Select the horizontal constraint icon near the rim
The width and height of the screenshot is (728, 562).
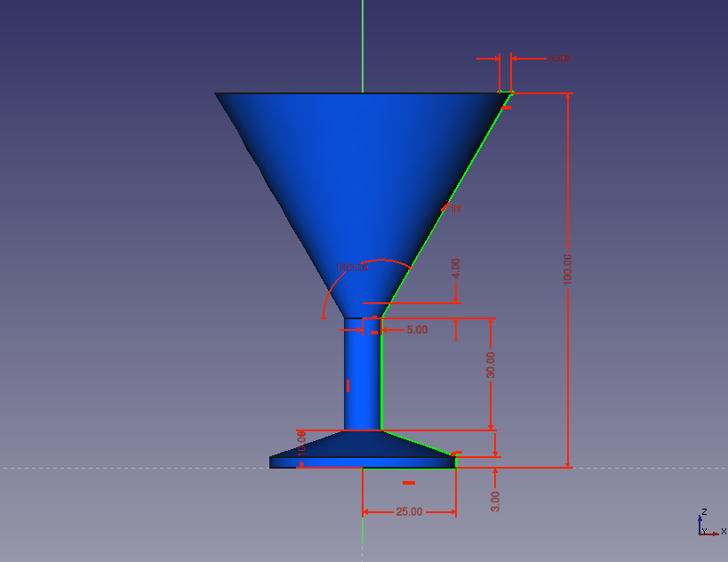pyautogui.click(x=506, y=108)
